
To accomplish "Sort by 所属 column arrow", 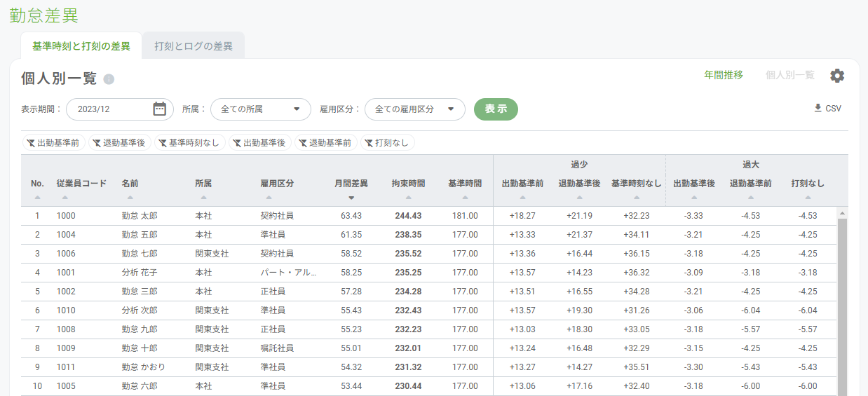I will coord(203,198).
